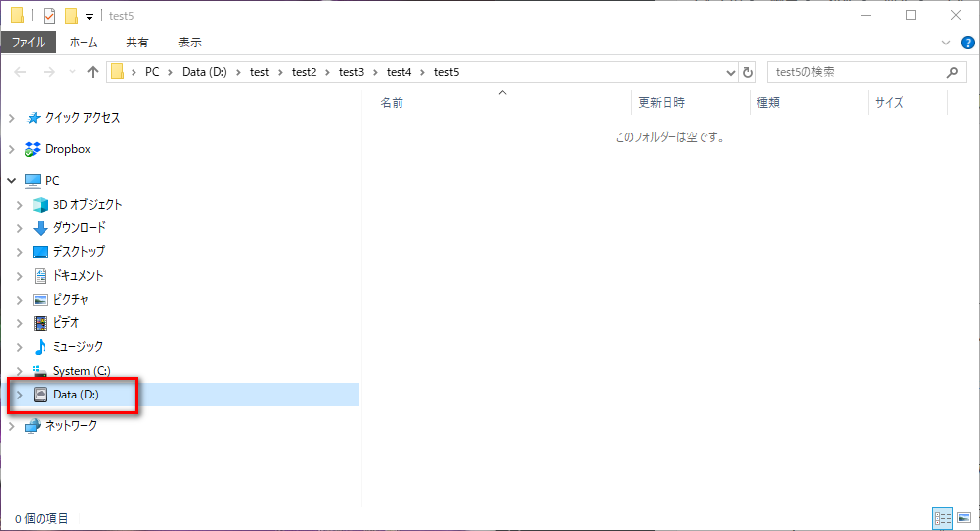The width and height of the screenshot is (980, 531).
Task: Refresh the current folder view
Action: 748,72
